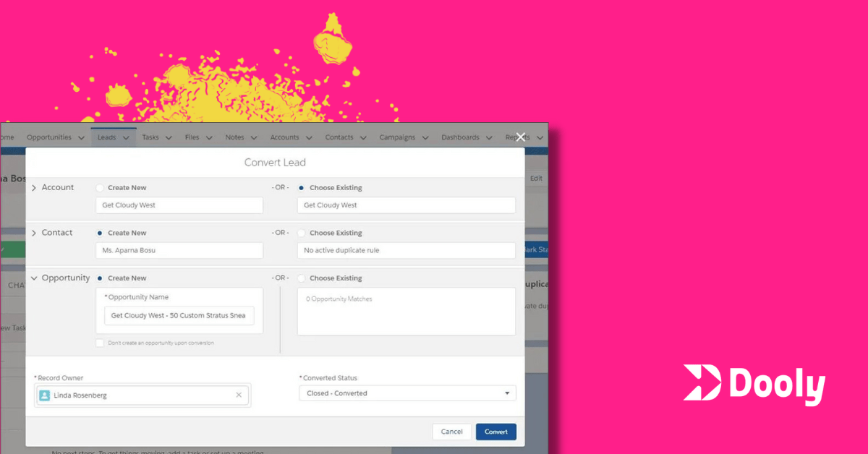The image size is (868, 454).
Task: Click the Cancel button
Action: pos(451,431)
